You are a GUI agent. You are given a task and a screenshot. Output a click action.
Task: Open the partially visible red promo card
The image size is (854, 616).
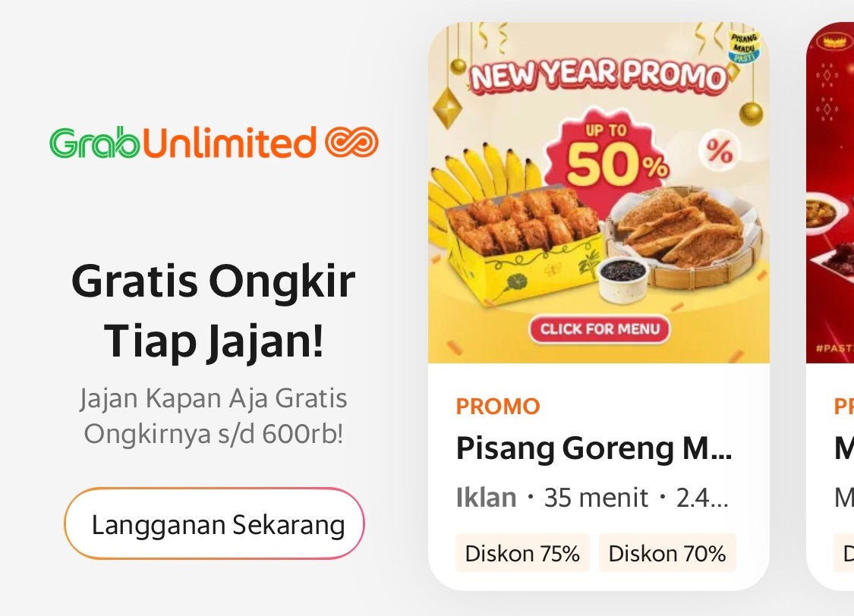830,306
